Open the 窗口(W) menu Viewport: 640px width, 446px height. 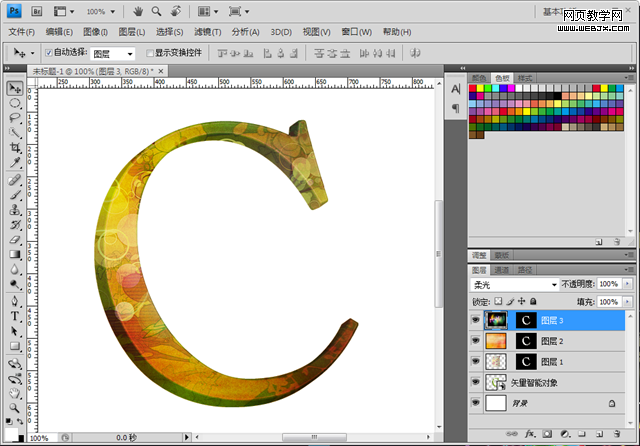[356, 32]
